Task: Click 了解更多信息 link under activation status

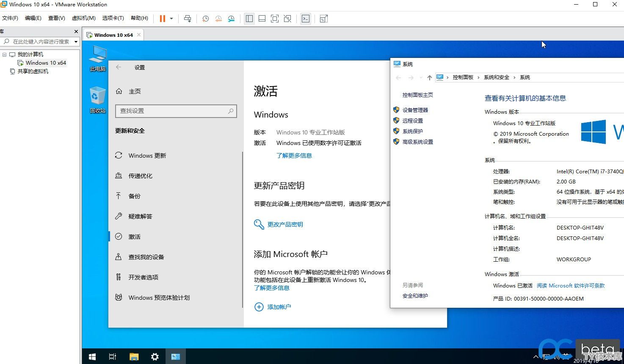Action: (294, 156)
